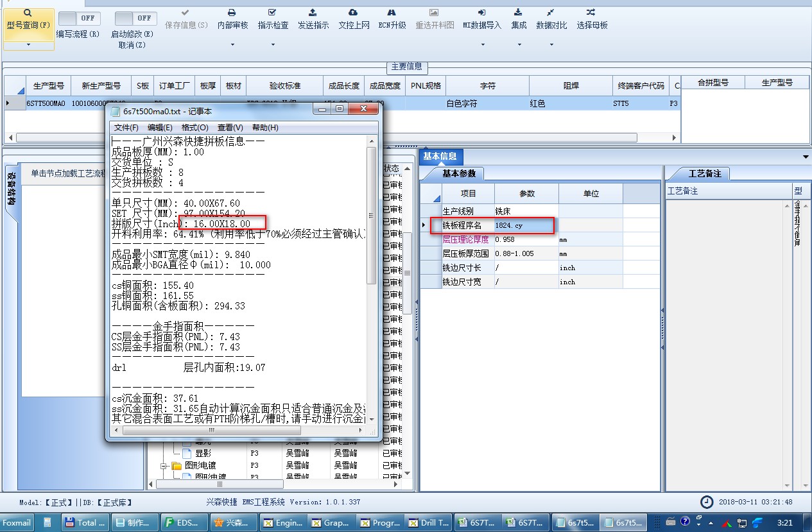Click the 0.958 thickness parameter value
Viewport: 812px width, 532px height.
[526, 239]
